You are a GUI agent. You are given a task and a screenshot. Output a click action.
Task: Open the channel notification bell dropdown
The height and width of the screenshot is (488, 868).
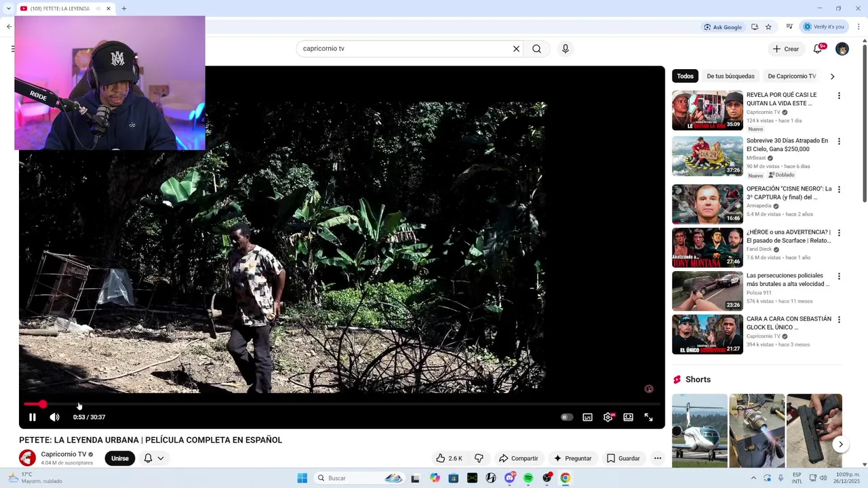click(154, 459)
